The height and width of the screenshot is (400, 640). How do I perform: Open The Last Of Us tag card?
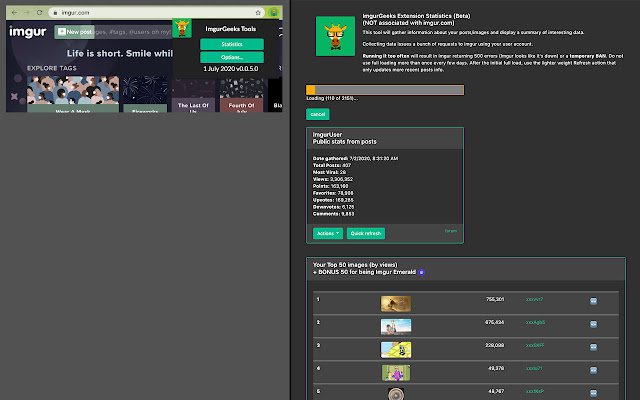click(x=193, y=95)
